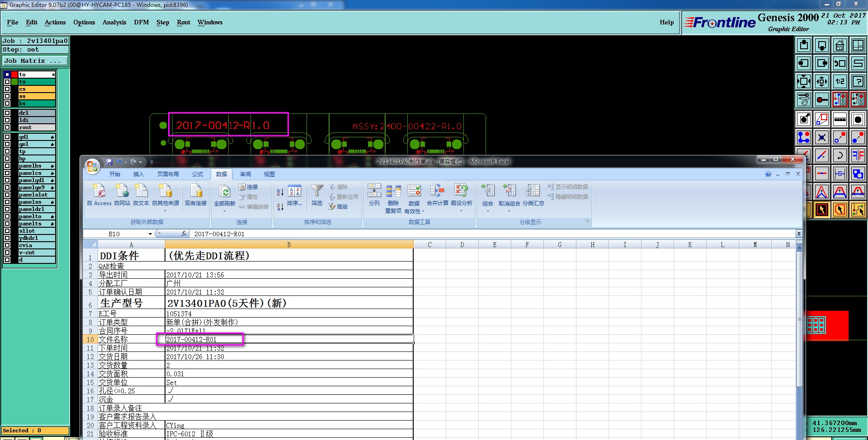The height and width of the screenshot is (440, 868).
Task: Toggle the checkbox for layer panelslot
Action: (7, 195)
